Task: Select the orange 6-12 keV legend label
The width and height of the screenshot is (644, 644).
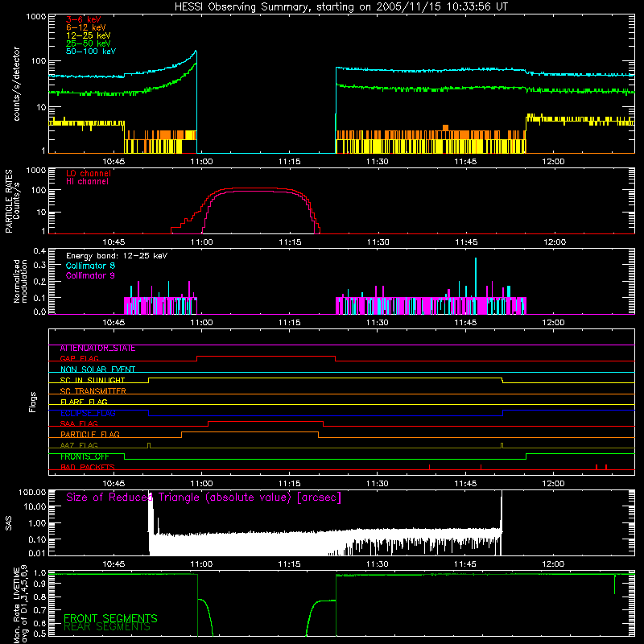Action: [86, 27]
